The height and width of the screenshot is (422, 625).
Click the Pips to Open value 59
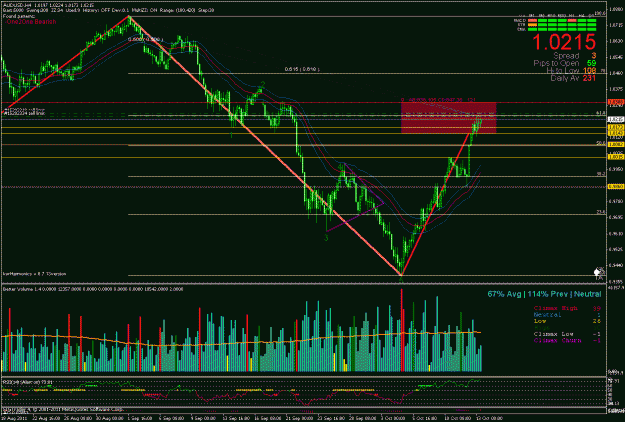tap(592, 63)
